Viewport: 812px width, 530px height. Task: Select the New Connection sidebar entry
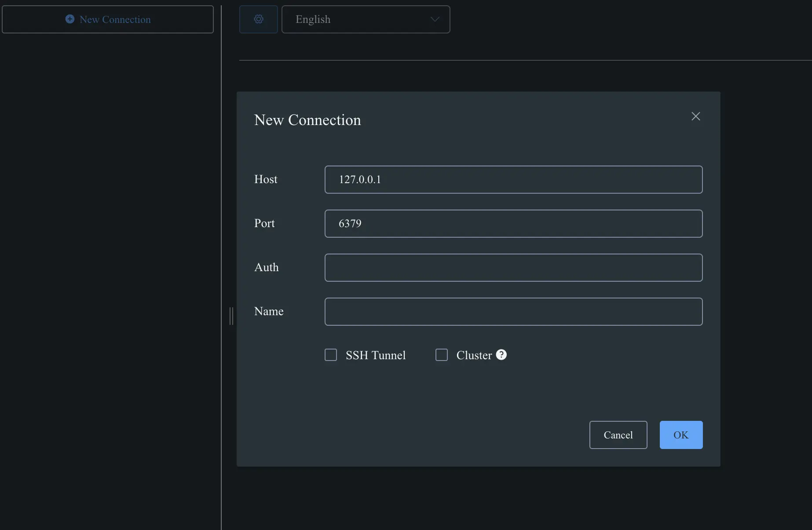[108, 19]
